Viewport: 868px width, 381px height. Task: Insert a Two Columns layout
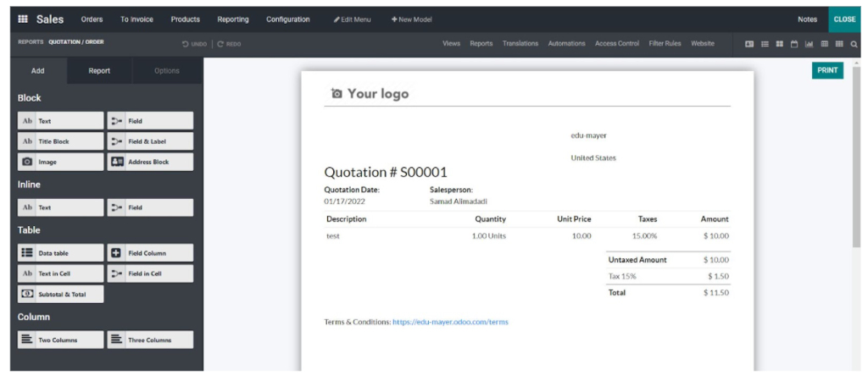60,340
